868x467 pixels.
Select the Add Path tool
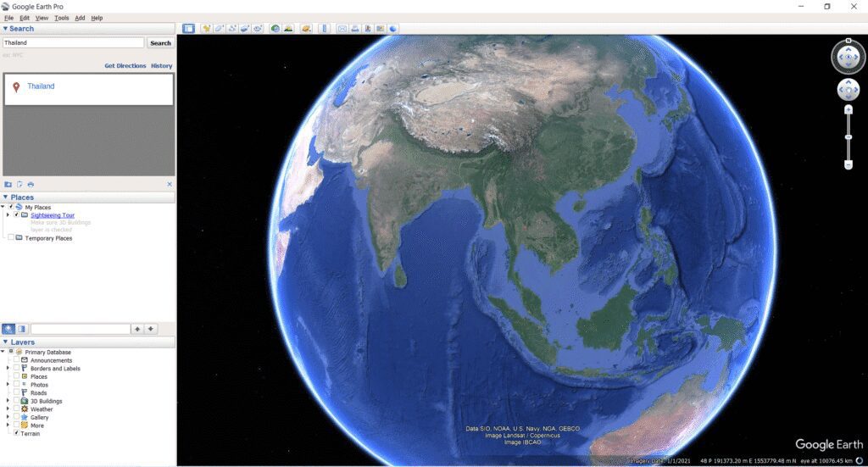pyautogui.click(x=232, y=28)
